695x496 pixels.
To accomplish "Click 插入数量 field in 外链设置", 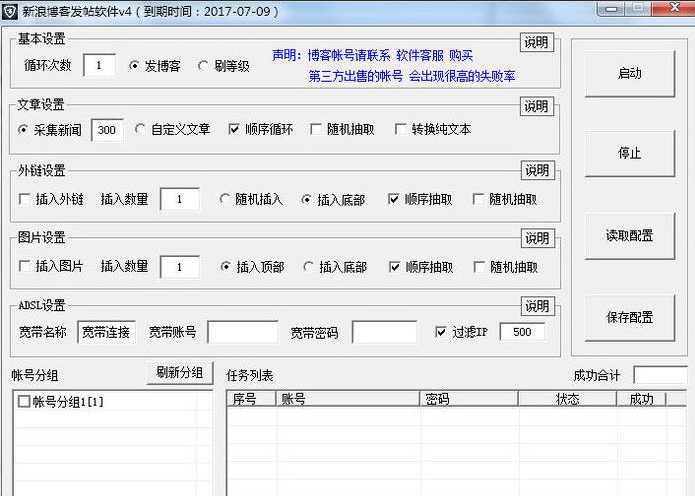I will pyautogui.click(x=180, y=199).
